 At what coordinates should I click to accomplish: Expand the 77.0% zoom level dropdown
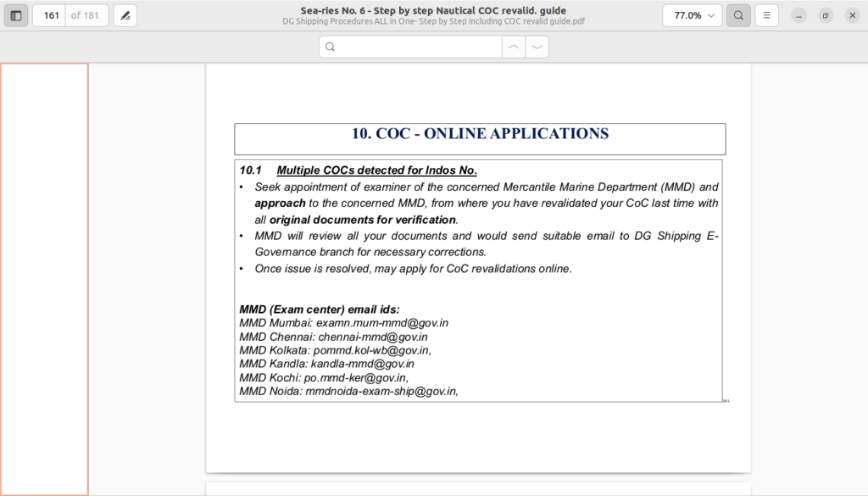tap(692, 15)
